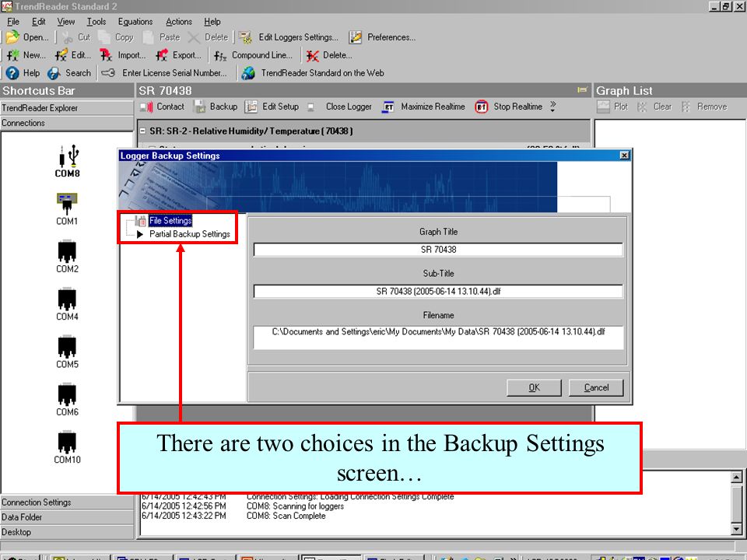
Task: Select the COM8 USB connection
Action: pyautogui.click(x=67, y=161)
